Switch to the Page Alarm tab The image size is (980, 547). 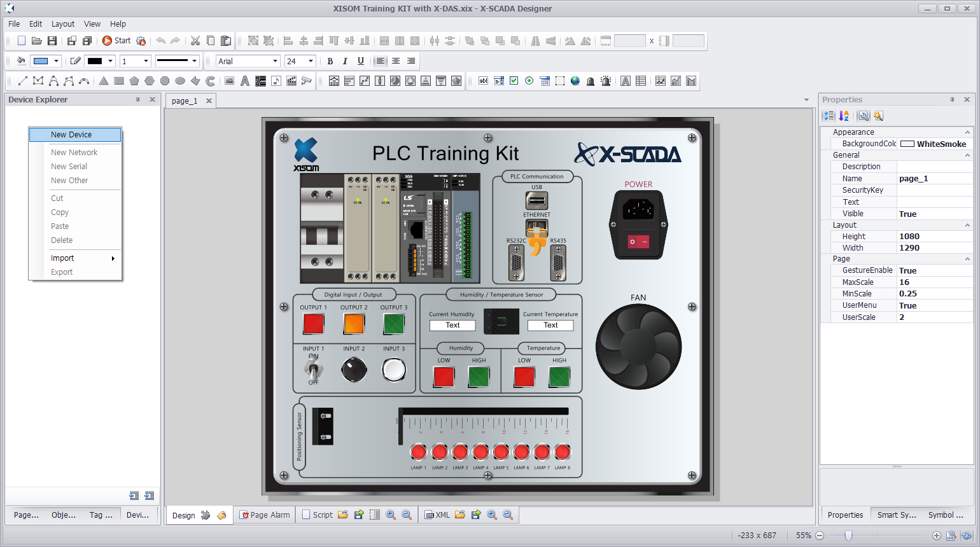pos(265,515)
